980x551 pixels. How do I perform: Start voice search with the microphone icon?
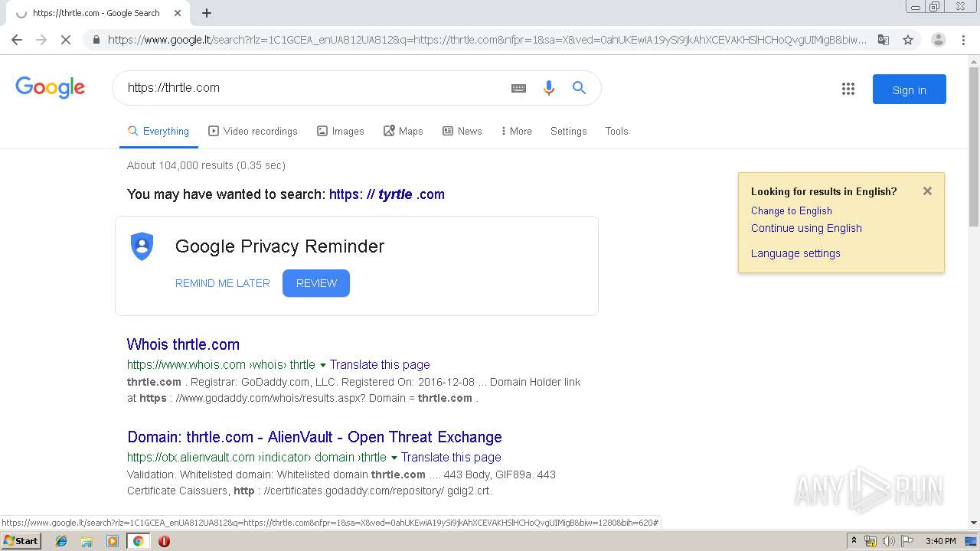click(x=548, y=88)
